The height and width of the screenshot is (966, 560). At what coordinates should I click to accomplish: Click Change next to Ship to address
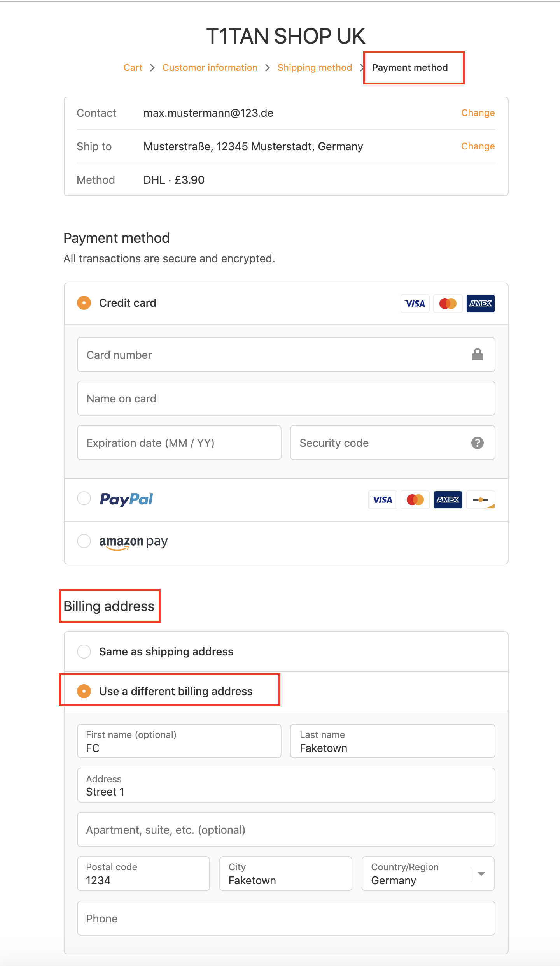tap(478, 146)
